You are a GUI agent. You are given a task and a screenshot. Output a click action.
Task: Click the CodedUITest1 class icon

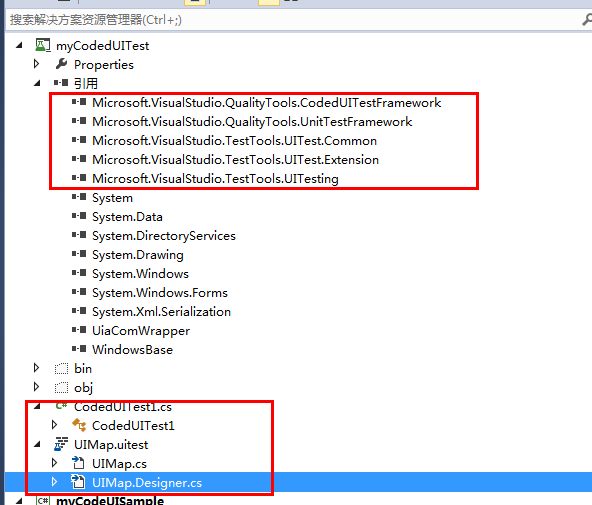79,425
